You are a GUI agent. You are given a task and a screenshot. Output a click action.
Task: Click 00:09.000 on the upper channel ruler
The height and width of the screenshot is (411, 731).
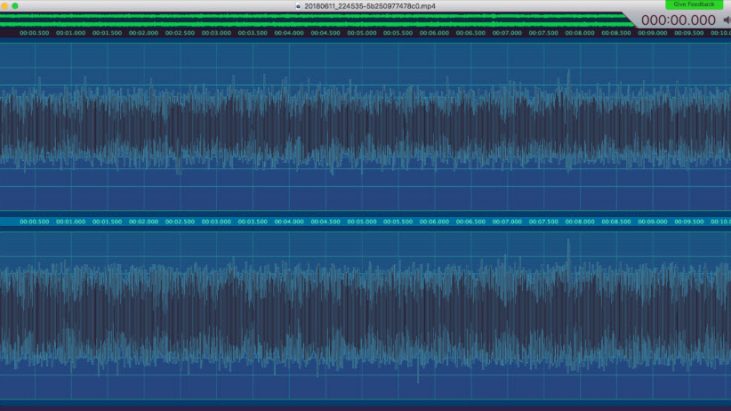point(653,33)
